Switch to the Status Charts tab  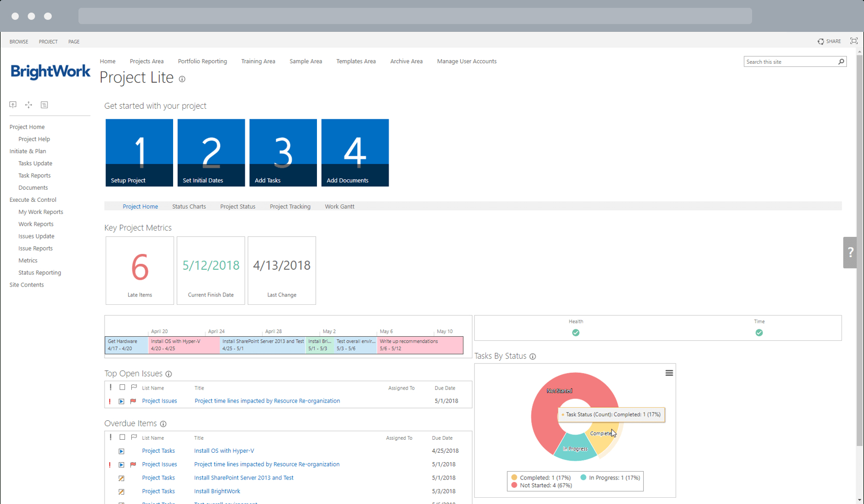coord(189,207)
